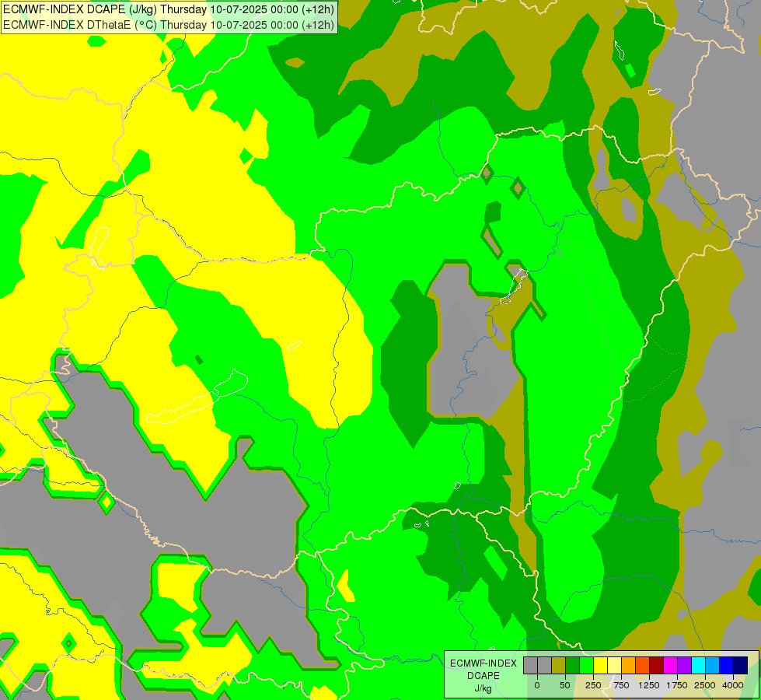Screen dimensions: 761x700
Task: Click the pale yellow legend swatch
Action: point(614,665)
